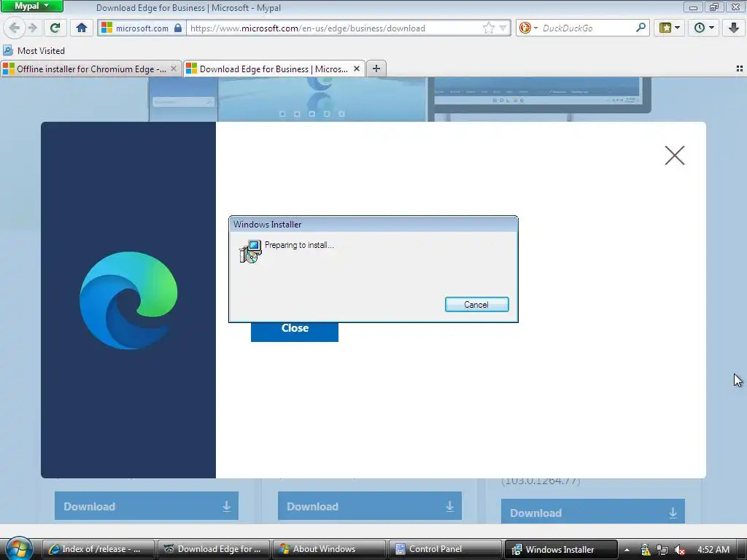747x560 pixels.
Task: Switch to Index of /release taskbar item
Action: pos(98,549)
